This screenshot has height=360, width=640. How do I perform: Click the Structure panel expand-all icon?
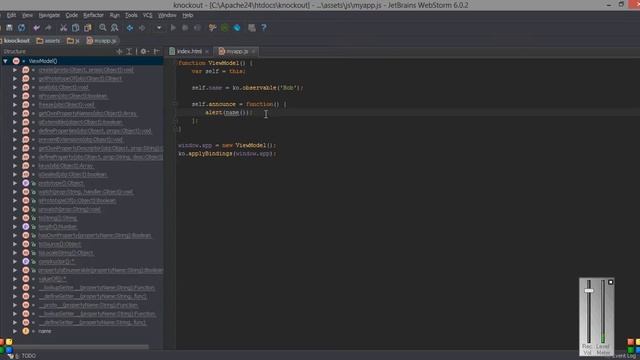click(x=119, y=51)
